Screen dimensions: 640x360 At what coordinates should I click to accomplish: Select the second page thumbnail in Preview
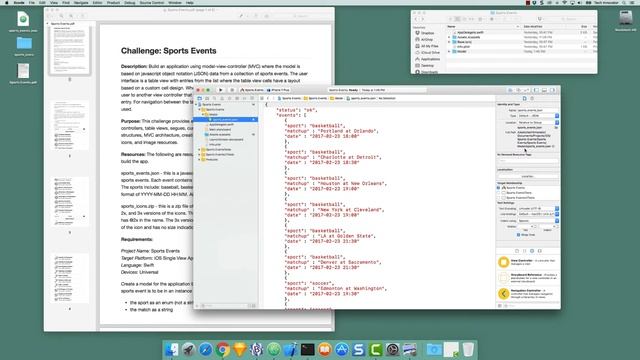point(70,125)
